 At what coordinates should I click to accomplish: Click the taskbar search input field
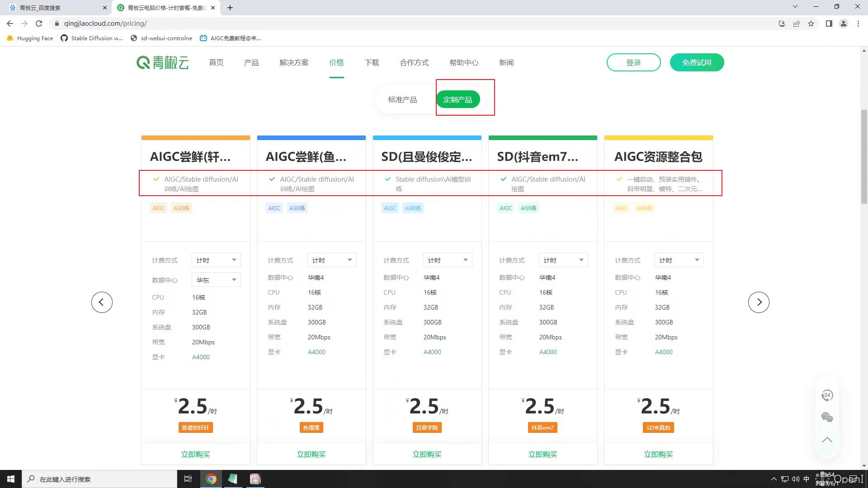click(99, 479)
